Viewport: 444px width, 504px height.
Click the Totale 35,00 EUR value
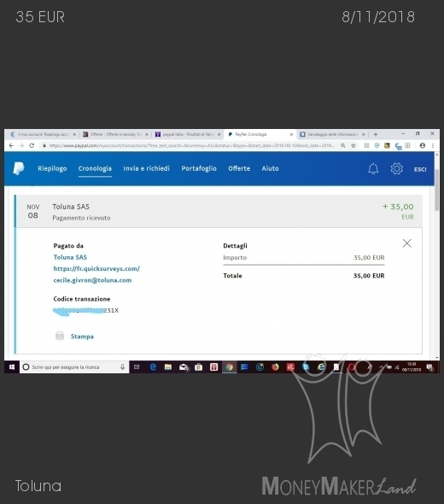pos(369,276)
